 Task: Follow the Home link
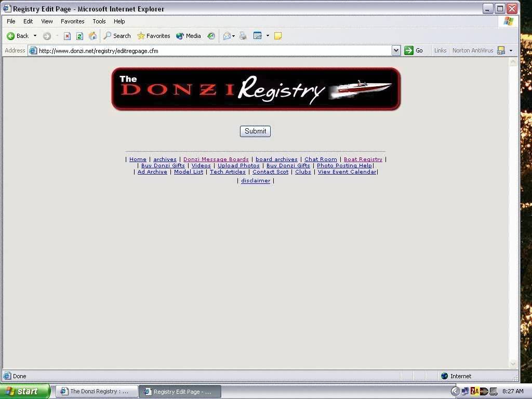pyautogui.click(x=138, y=159)
